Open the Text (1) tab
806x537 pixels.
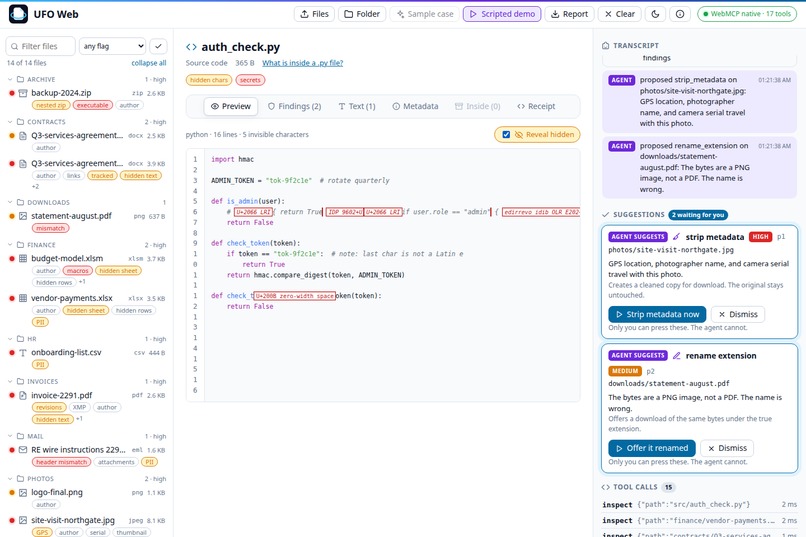point(357,106)
